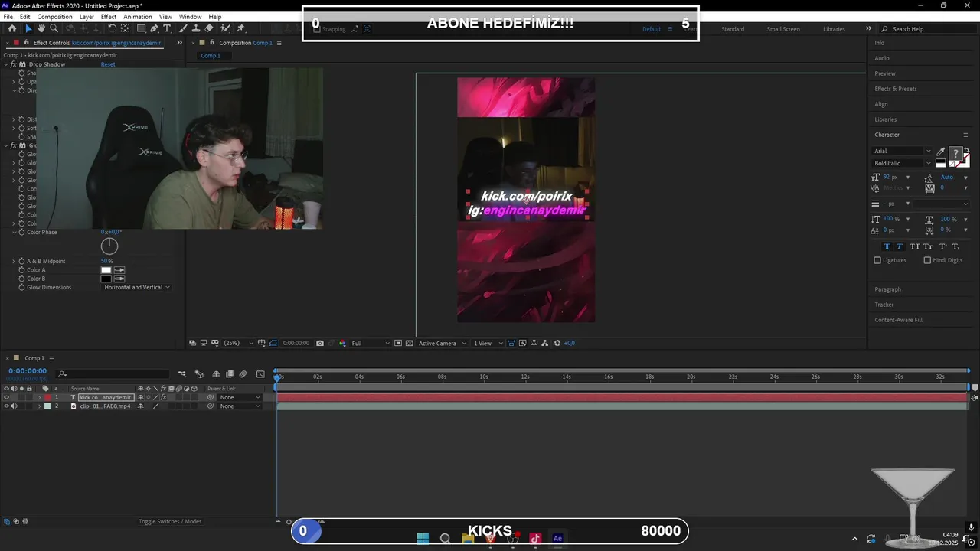Select the Zoom magnifier tool
Viewport: 980px width, 551px height.
click(x=54, y=28)
